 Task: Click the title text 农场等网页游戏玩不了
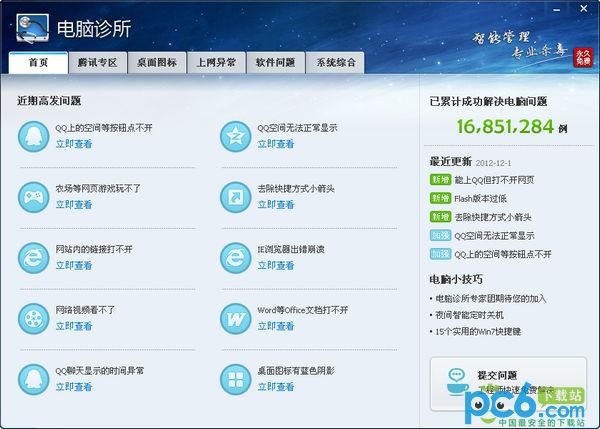pos(98,189)
